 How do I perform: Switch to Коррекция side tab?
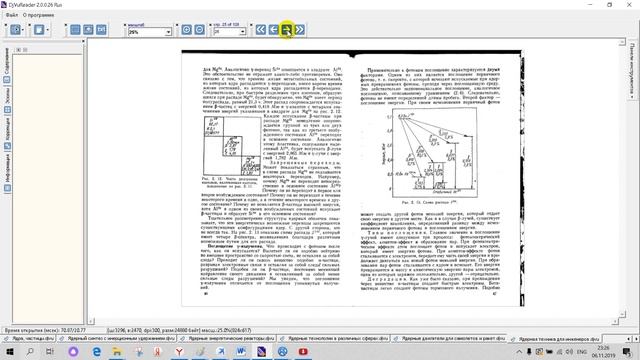(7, 133)
